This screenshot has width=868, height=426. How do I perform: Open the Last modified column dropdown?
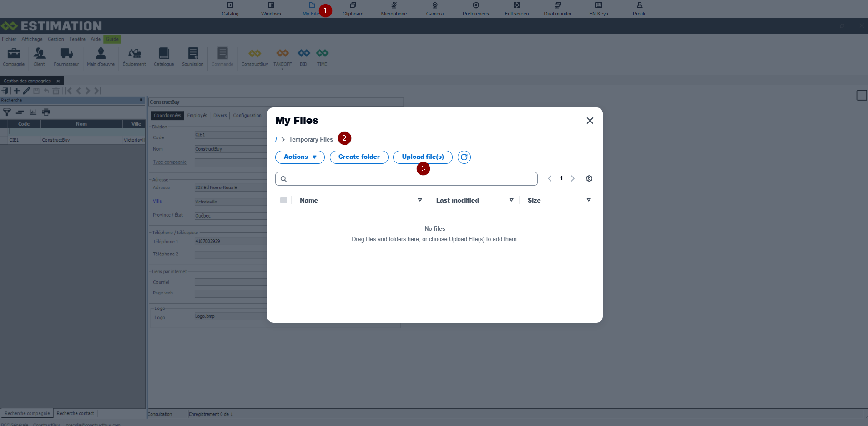511,200
